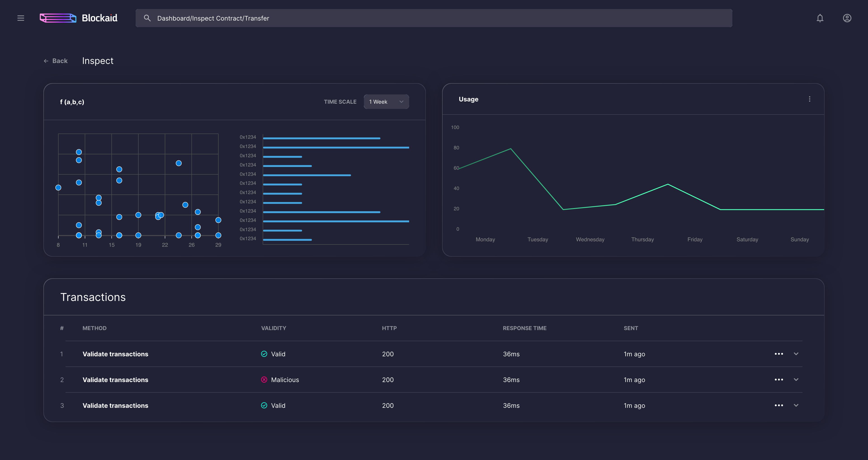Screen dimensions: 868x460
Task: Expand transaction row 3 details chevron
Action: 796,406
